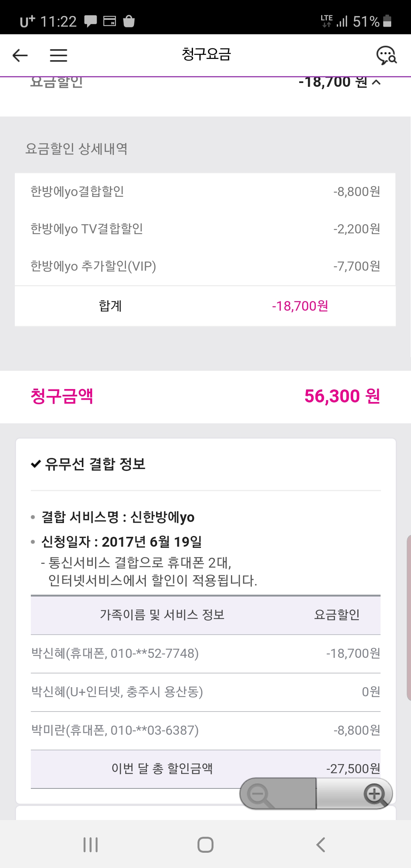Select the 한방에yo 추가할인(VIP) row
Viewport: 411px width, 868px height.
(205, 266)
